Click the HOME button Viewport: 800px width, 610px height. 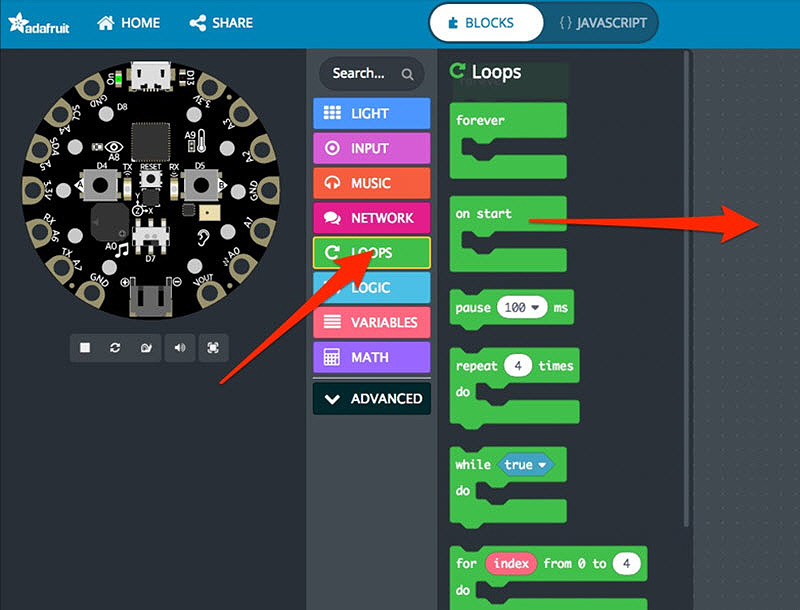point(128,22)
